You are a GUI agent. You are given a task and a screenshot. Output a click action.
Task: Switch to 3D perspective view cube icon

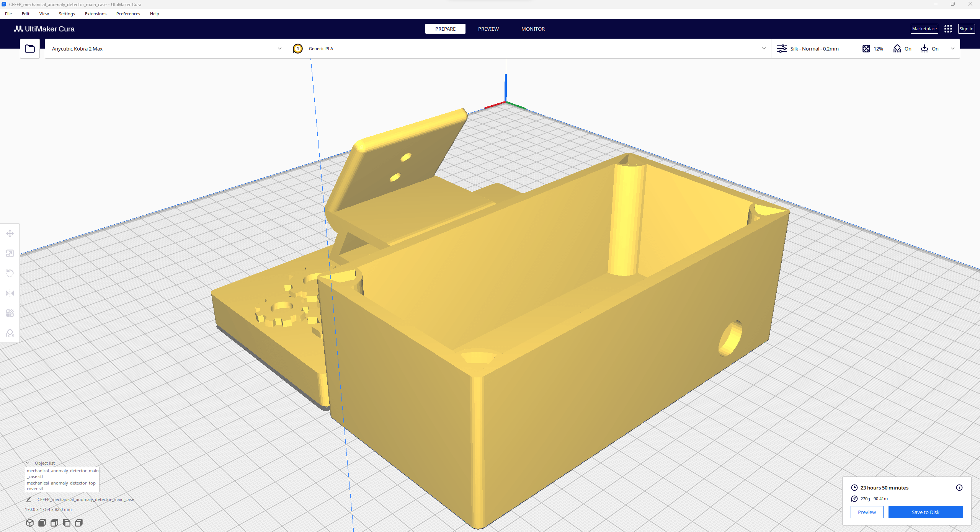point(30,523)
